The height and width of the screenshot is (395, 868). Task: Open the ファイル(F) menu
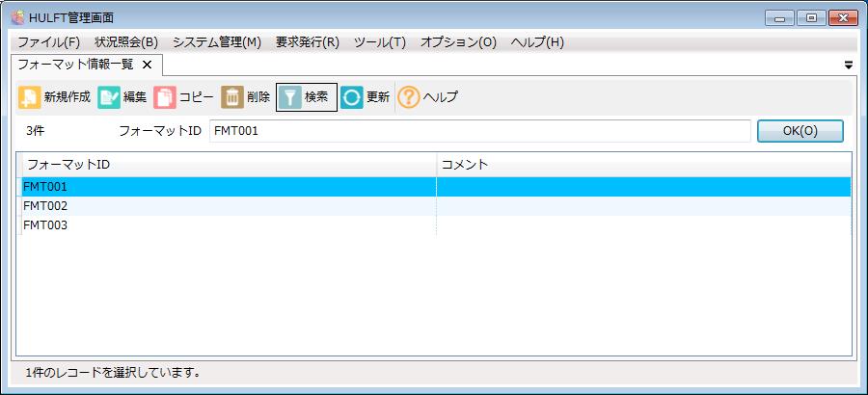tap(49, 42)
